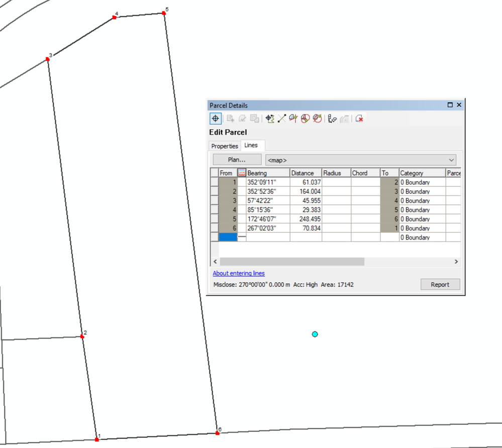Click the disabled build parcel template icon
Screen dimensions: 502x448
(255, 119)
